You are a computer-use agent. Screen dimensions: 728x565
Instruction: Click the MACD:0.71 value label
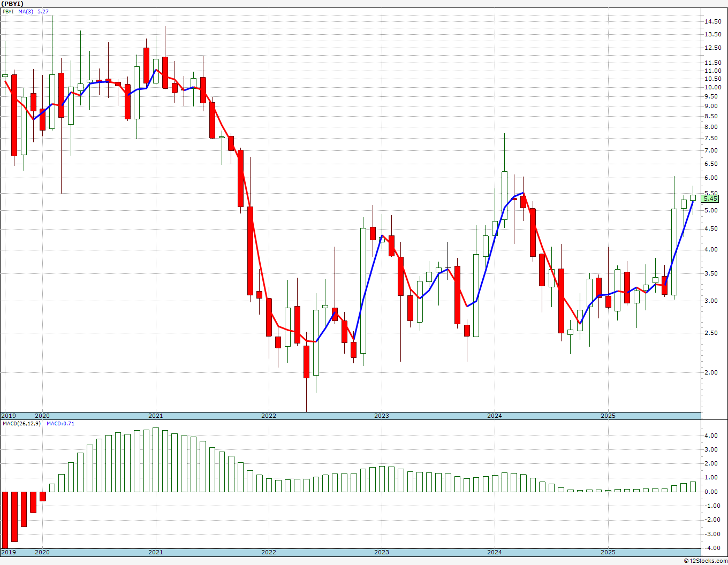tap(60, 424)
